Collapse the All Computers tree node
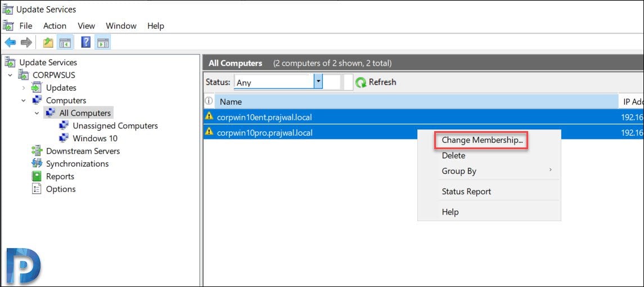The height and width of the screenshot is (287, 644). [x=37, y=113]
